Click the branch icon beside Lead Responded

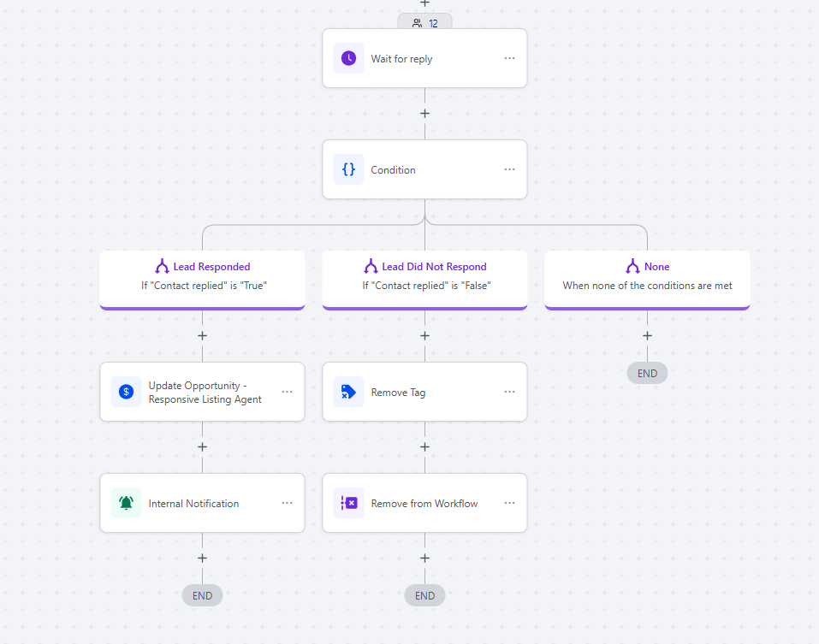coord(162,267)
